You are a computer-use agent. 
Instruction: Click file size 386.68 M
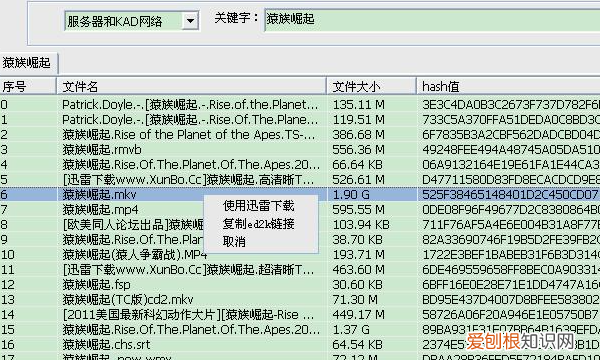[x=359, y=135]
